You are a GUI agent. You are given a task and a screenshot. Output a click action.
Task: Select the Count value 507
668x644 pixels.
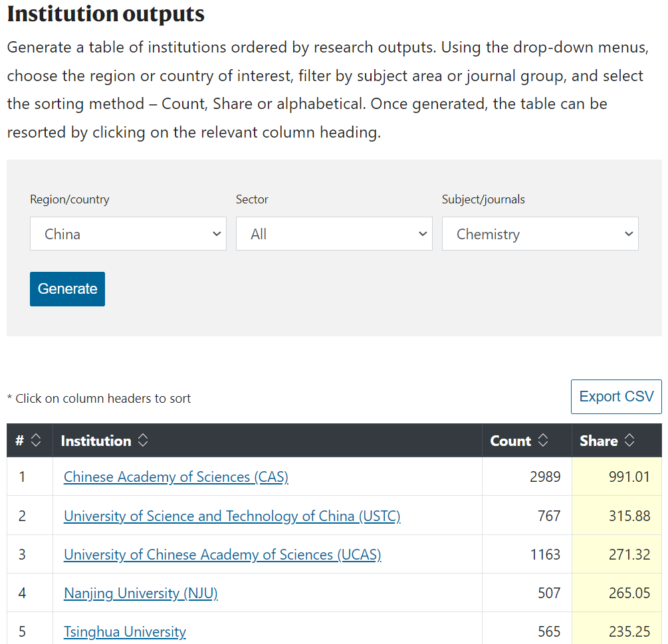549,593
